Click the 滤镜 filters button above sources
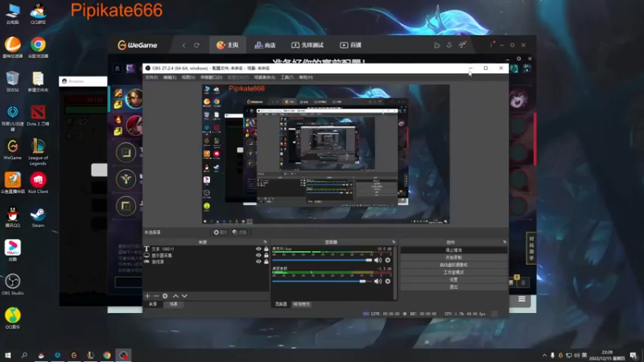 240,232
